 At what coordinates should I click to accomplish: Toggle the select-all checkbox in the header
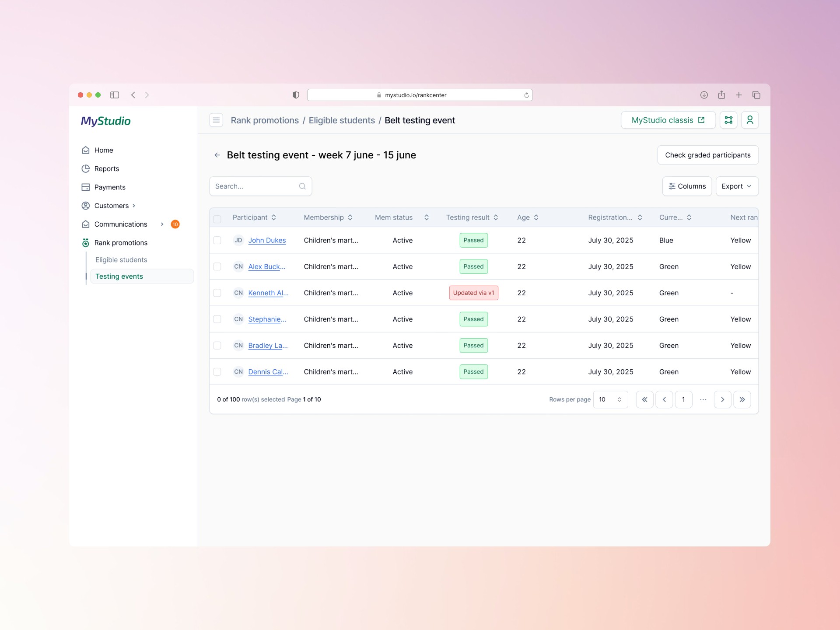[x=217, y=218]
